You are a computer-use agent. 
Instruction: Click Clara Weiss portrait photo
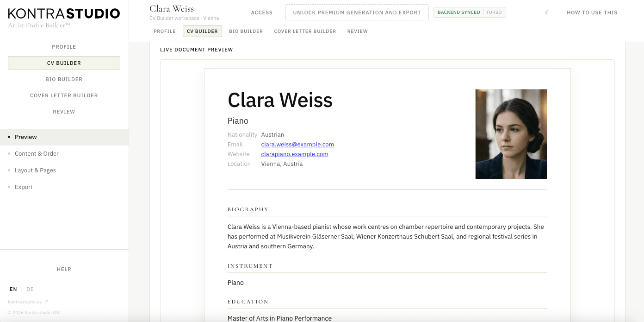pyautogui.click(x=511, y=134)
